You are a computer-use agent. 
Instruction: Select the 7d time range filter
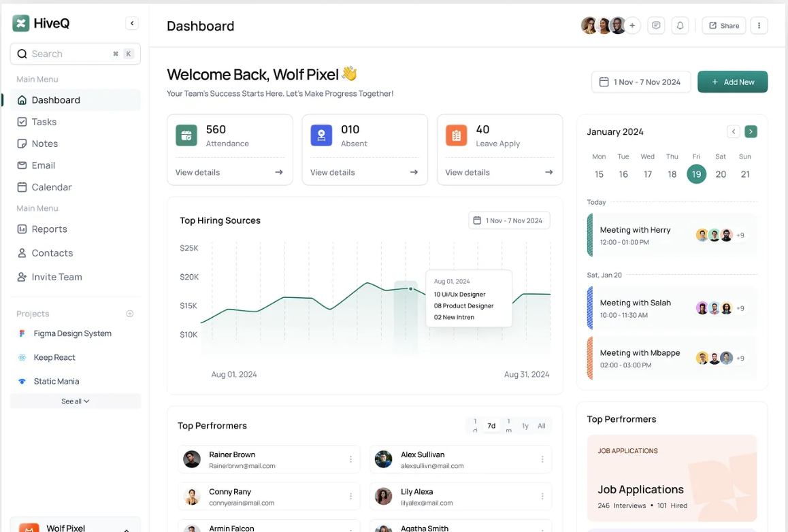[x=491, y=426]
